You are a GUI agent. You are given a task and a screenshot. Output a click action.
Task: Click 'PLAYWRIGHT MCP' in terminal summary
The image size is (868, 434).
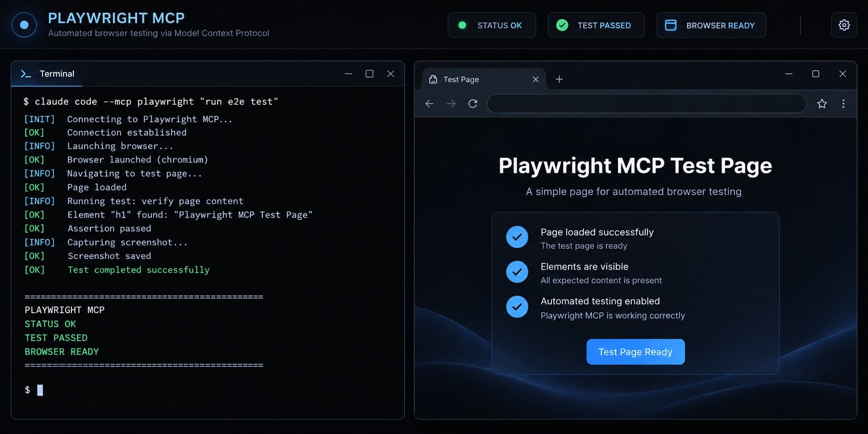coord(65,310)
